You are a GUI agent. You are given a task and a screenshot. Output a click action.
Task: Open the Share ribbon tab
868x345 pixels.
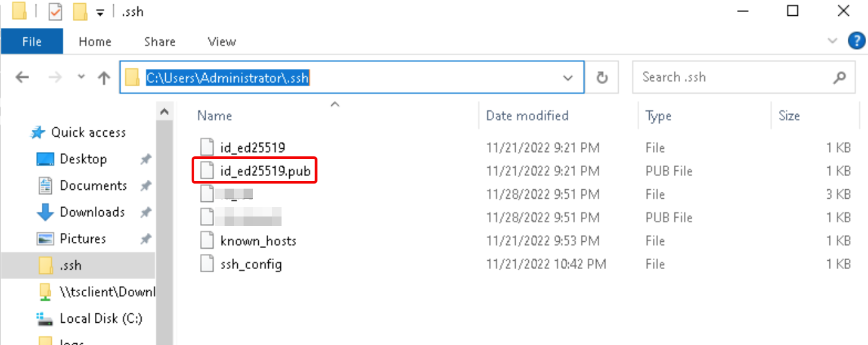pyautogui.click(x=159, y=42)
